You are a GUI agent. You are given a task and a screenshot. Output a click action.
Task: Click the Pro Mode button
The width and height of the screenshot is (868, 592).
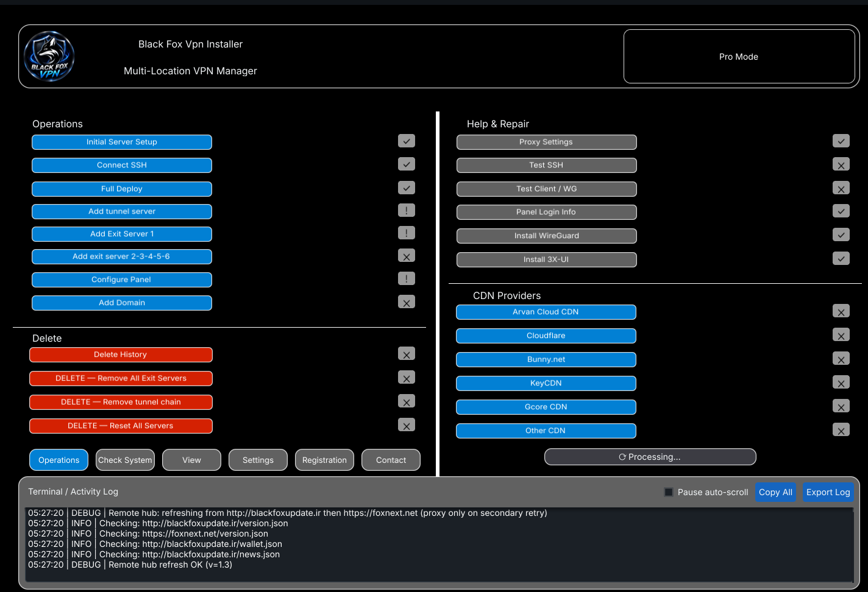tap(739, 57)
